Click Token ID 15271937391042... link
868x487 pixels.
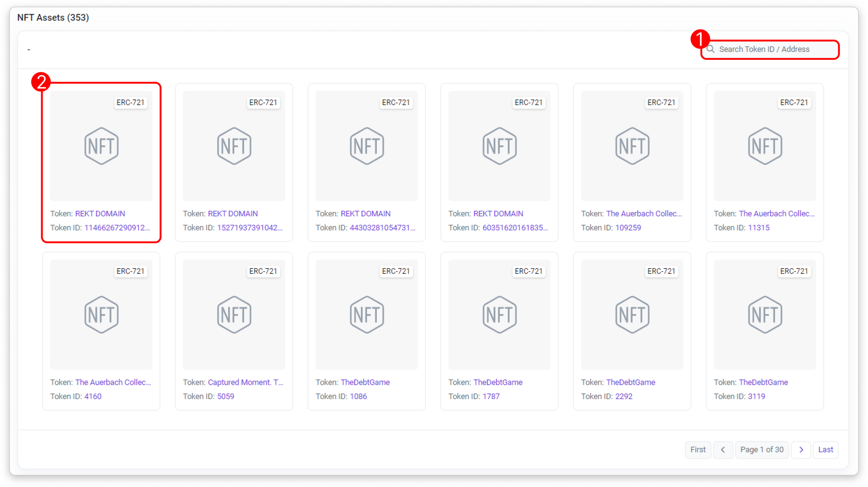pyautogui.click(x=250, y=228)
